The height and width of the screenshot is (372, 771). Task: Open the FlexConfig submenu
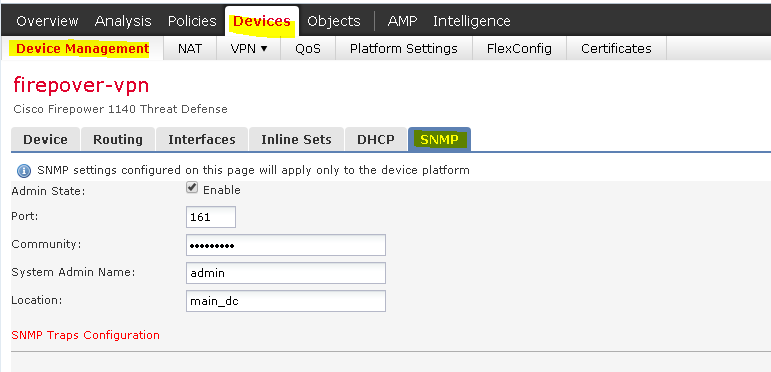[x=519, y=49]
